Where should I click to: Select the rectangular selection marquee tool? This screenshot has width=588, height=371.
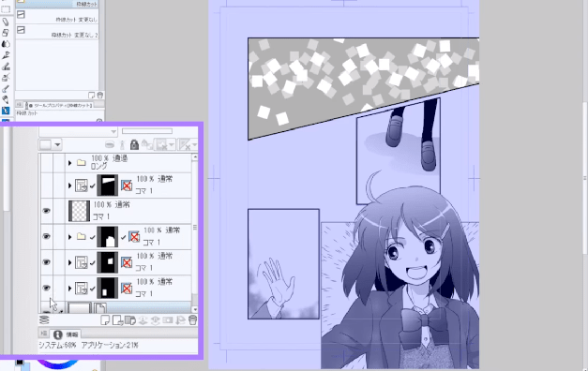(x=6, y=9)
